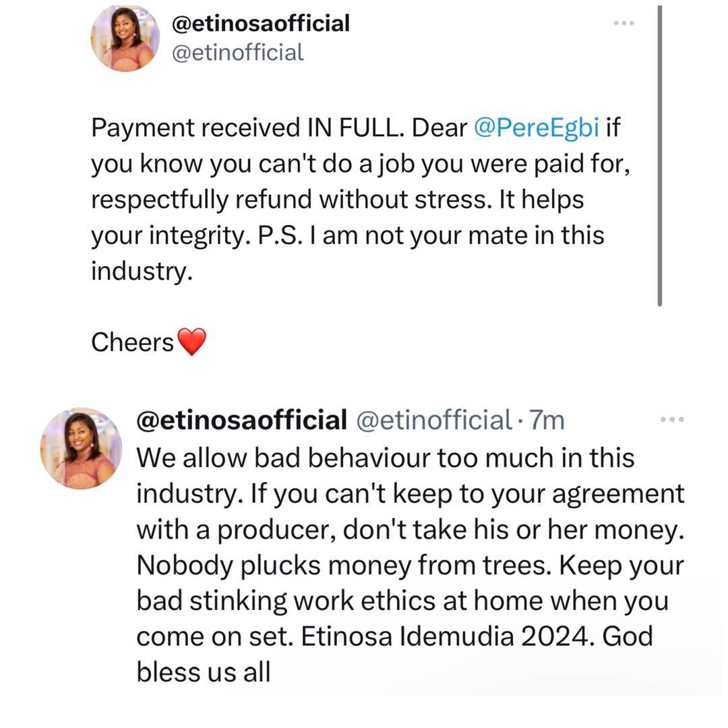Click the "bless us all" closing line

(203, 672)
